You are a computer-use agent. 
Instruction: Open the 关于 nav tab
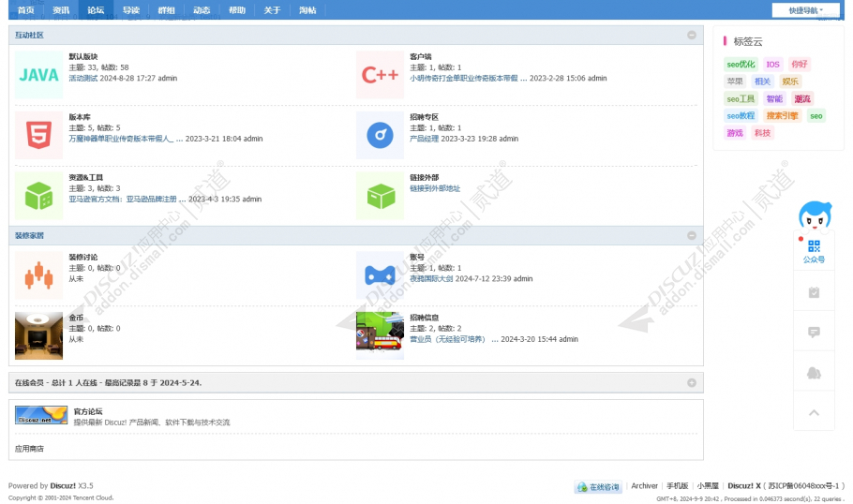click(x=272, y=9)
